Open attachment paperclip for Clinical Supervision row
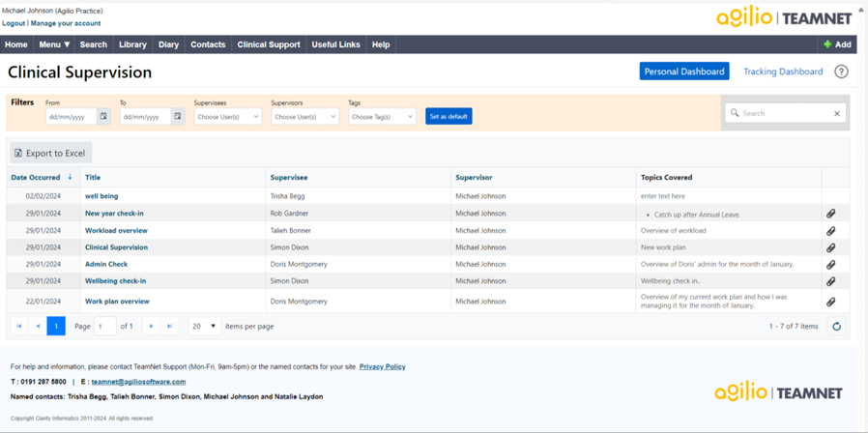Viewport: 868px width, 433px height. 830,247
